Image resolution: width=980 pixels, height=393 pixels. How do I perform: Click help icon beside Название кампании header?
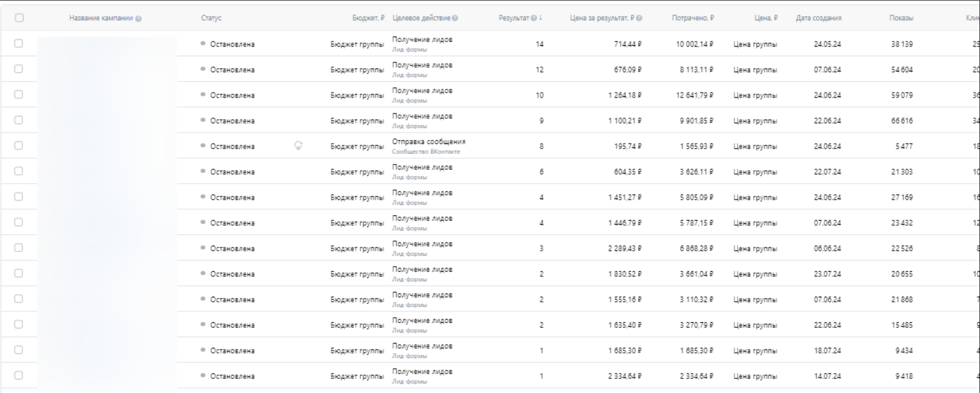point(138,19)
